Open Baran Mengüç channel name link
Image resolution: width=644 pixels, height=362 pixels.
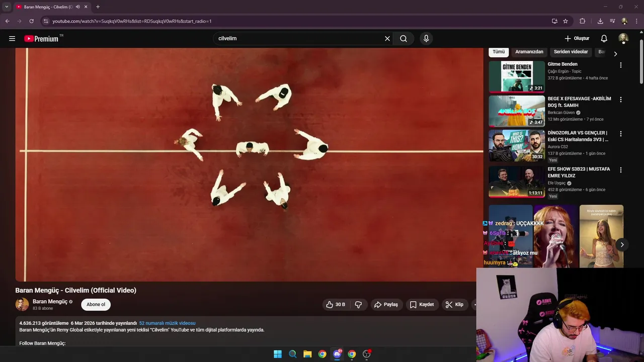coord(50,302)
